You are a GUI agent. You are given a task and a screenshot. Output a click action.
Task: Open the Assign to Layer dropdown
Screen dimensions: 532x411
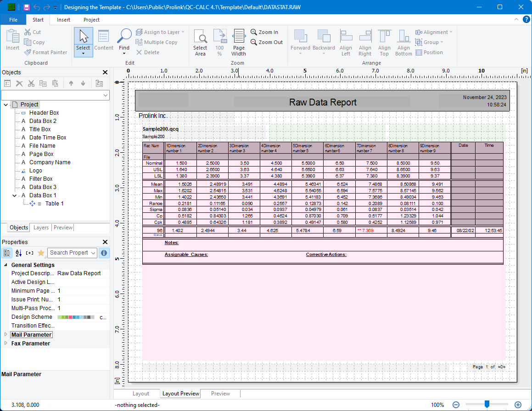160,32
